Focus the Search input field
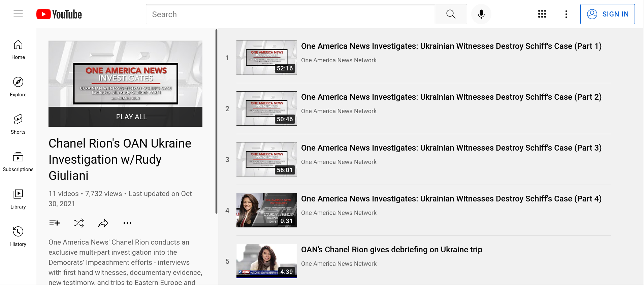The height and width of the screenshot is (285, 644). [x=290, y=14]
